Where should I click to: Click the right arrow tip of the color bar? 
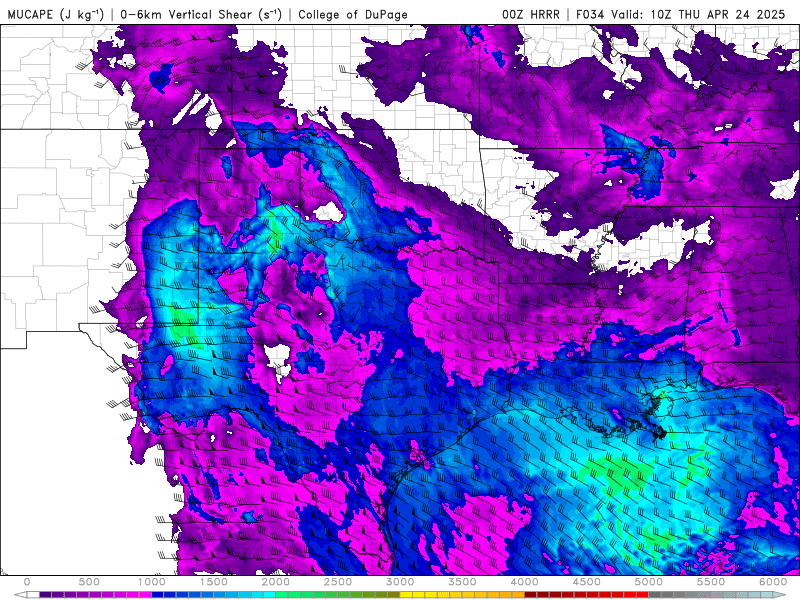point(781,595)
